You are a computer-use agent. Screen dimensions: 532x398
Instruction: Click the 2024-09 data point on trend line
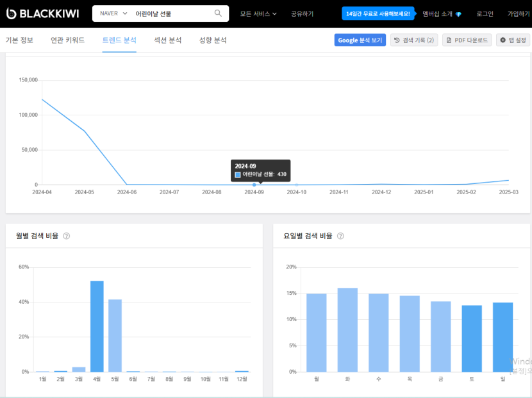[x=254, y=185]
